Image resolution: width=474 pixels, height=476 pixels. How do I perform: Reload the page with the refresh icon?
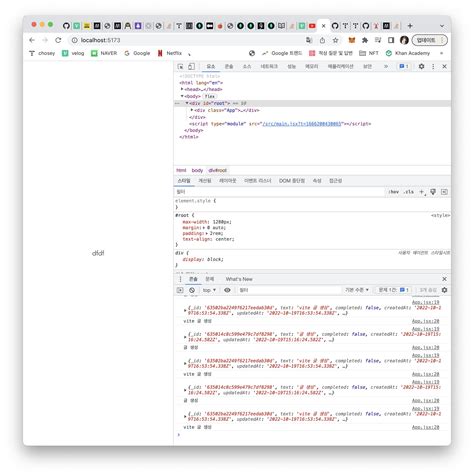pos(58,40)
